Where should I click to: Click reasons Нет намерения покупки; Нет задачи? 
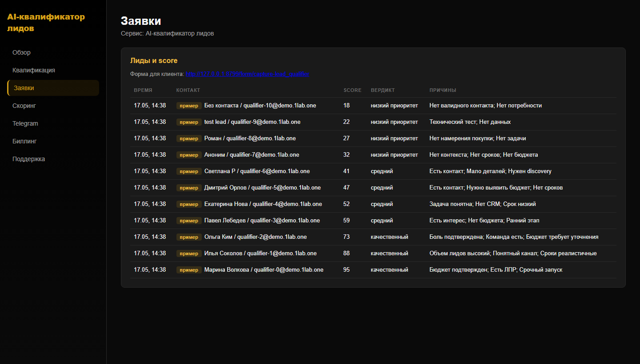[477, 138]
